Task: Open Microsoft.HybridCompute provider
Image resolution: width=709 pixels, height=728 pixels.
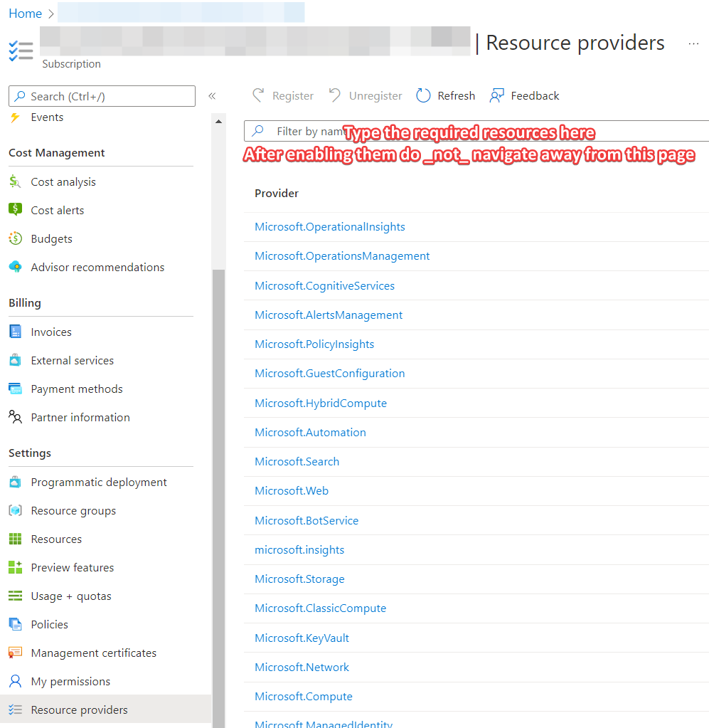Action: 321,403
